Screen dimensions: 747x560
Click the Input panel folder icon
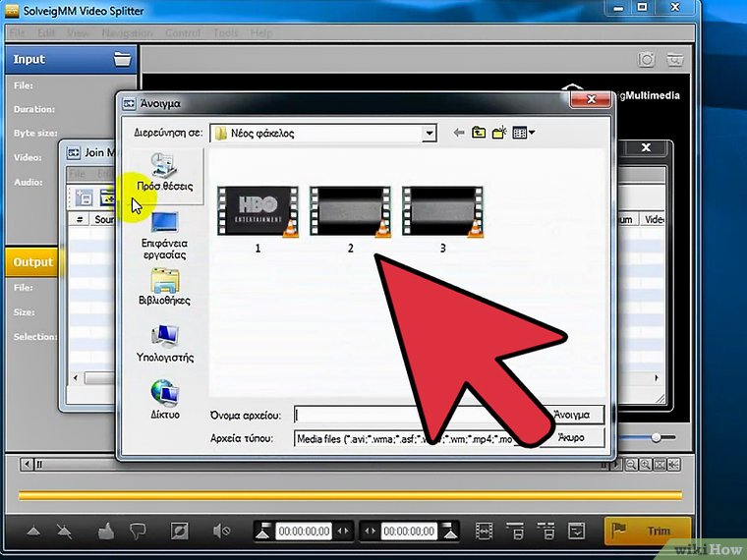point(122,59)
